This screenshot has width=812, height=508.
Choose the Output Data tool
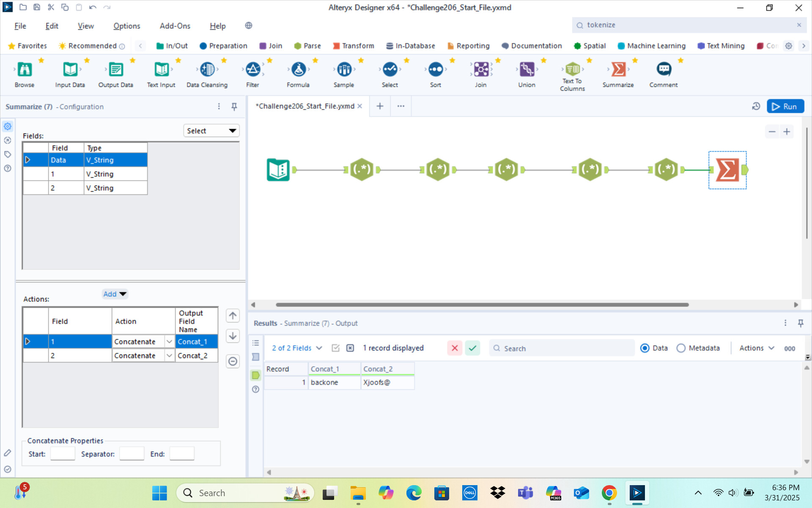[115, 69]
